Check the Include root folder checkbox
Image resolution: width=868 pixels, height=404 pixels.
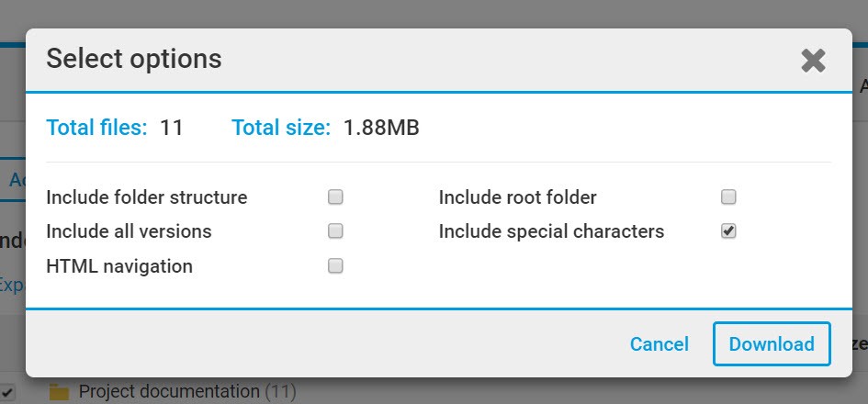[x=728, y=196]
